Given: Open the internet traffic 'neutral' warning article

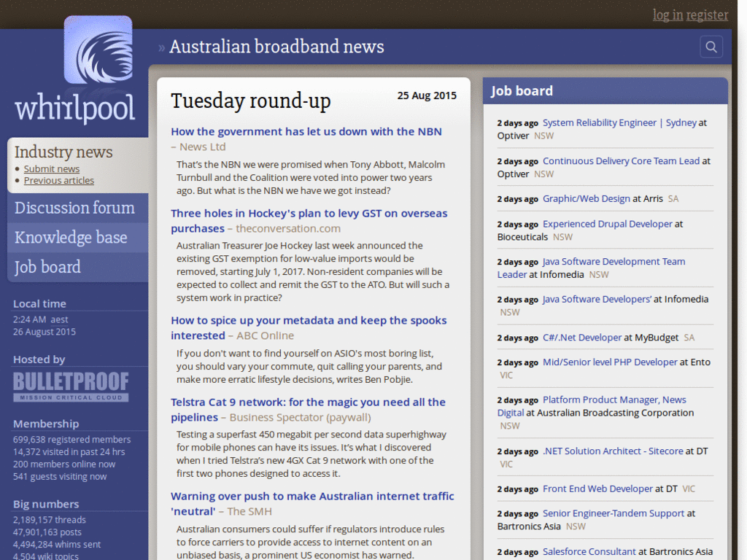Looking at the screenshot, I should [312, 503].
